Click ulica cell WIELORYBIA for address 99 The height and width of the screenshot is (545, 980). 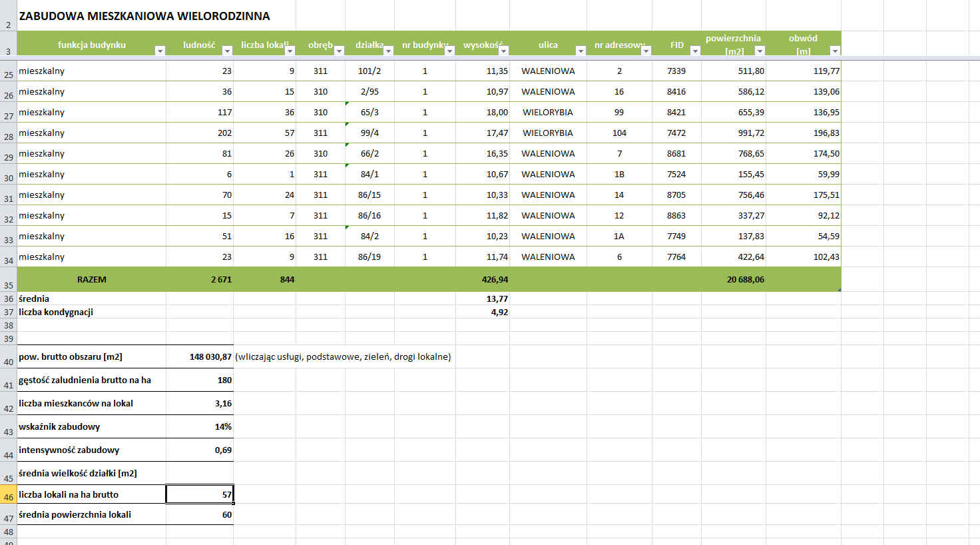548,113
